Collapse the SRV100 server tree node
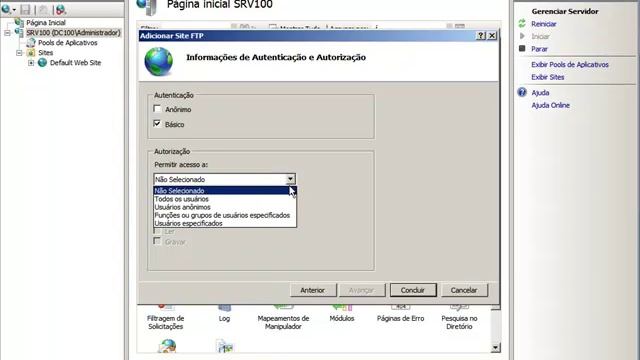Screen dimensions: 640x360 (x=7, y=33)
